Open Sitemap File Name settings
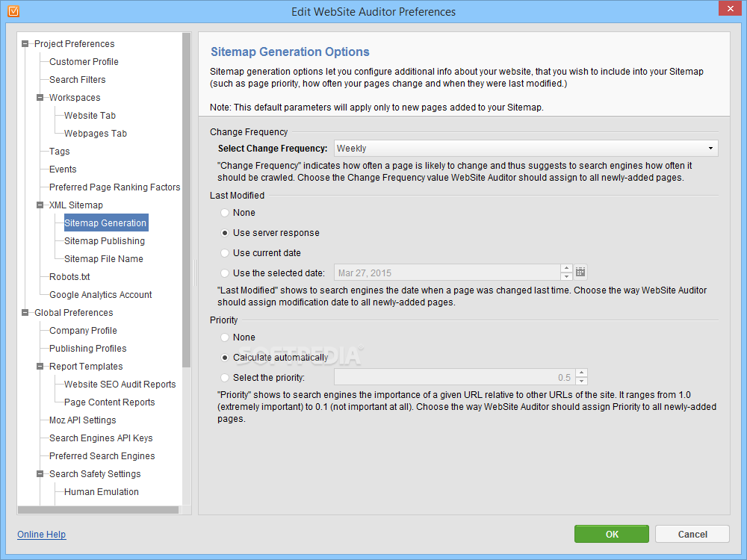The height and width of the screenshot is (560, 747). pyautogui.click(x=103, y=259)
